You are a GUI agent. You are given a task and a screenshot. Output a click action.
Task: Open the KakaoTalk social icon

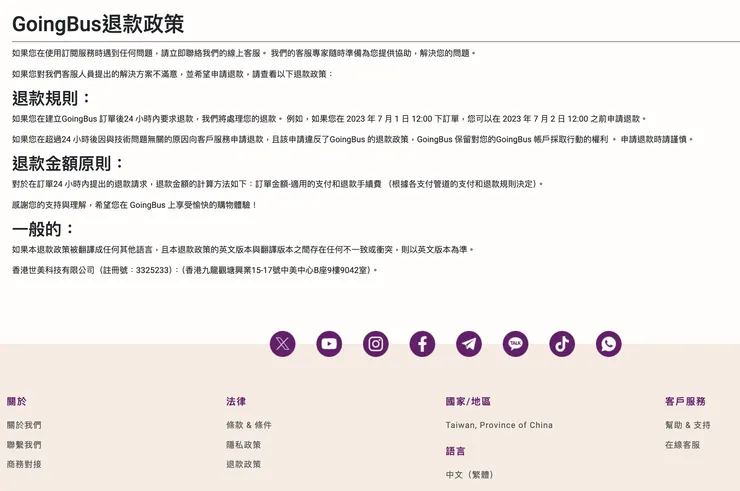(x=515, y=344)
